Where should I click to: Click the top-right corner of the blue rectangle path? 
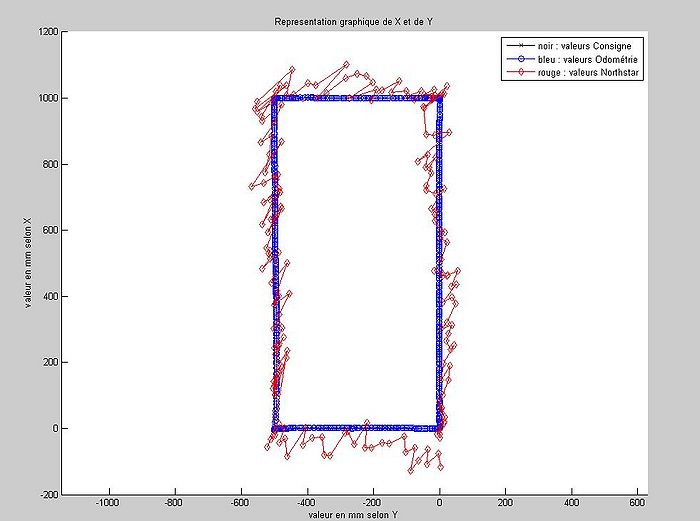(x=439, y=98)
